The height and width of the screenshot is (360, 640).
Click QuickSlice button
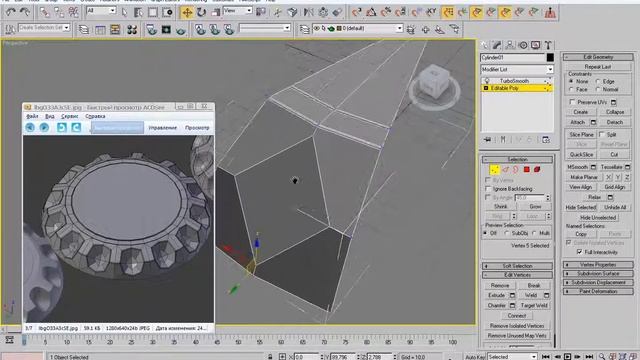point(581,155)
